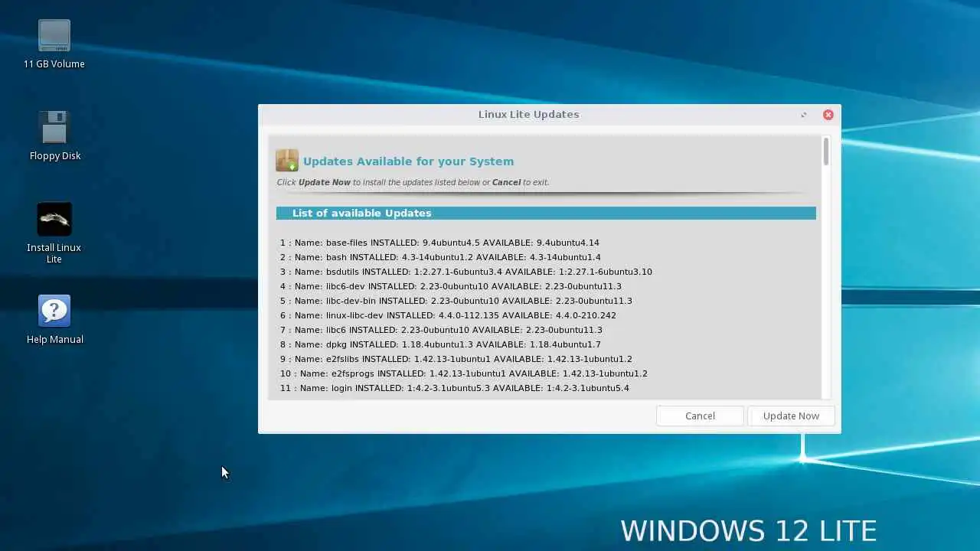Select the bsdutils update row
This screenshot has width=980, height=551.
pyautogui.click(x=465, y=272)
